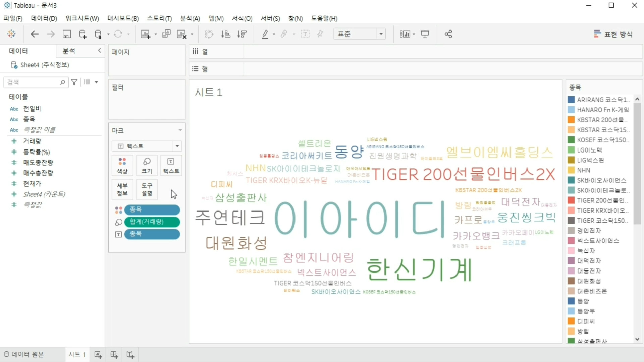Viewport: 644px width, 362px height.
Task: Click the Size mark card
Action: click(147, 166)
